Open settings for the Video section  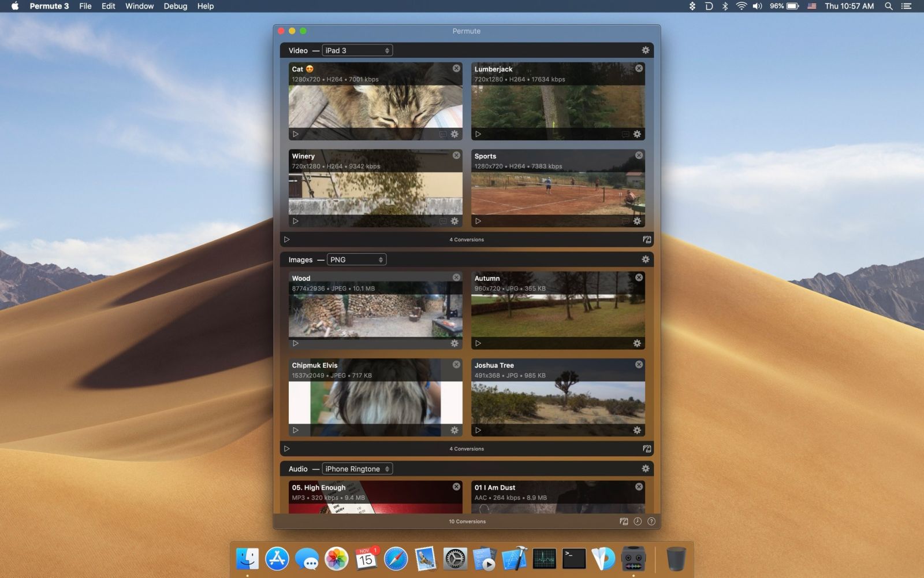point(646,50)
